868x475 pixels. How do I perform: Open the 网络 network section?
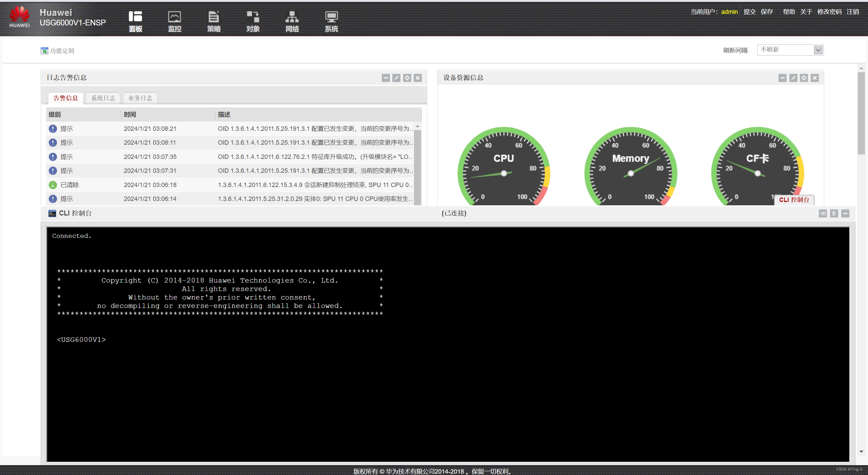pos(292,21)
